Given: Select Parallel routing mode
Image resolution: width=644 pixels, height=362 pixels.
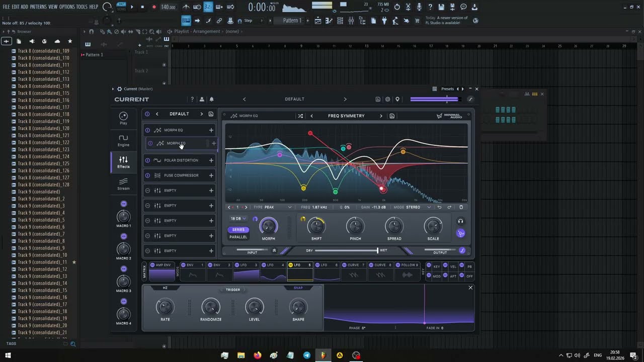Looking at the screenshot, I should tap(238, 237).
